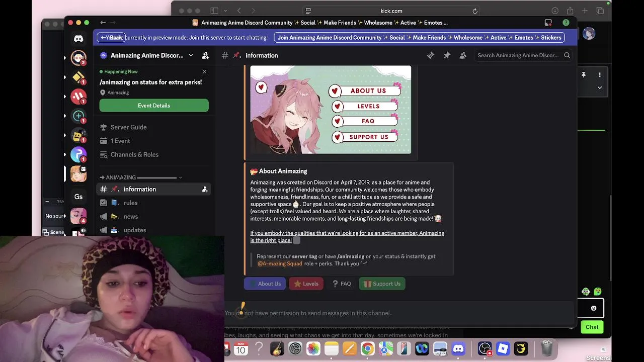Click the @A-mazing Squad role mention

(280, 263)
